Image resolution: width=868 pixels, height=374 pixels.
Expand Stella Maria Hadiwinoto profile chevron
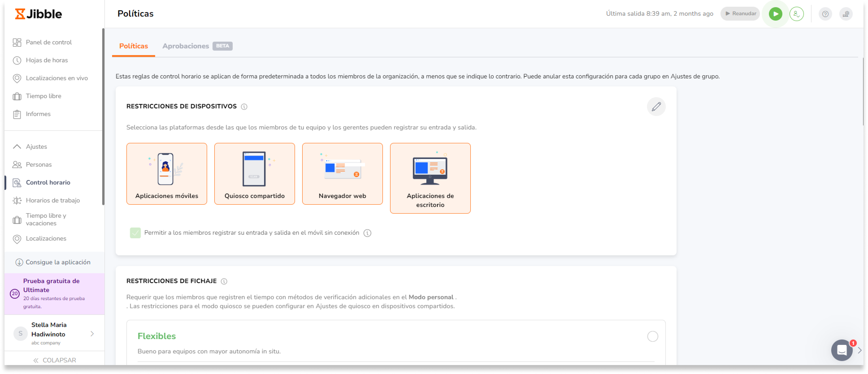click(92, 334)
